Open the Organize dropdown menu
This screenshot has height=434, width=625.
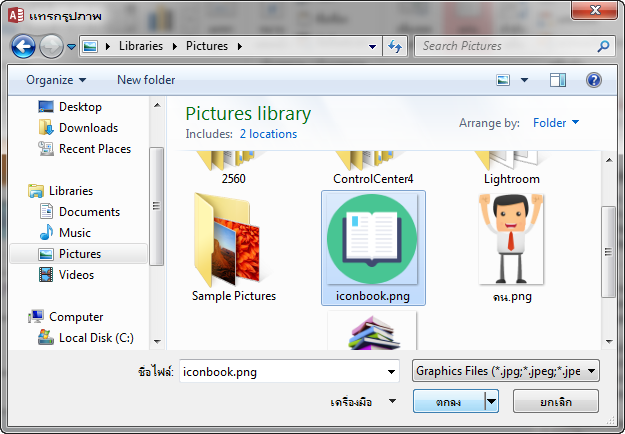point(56,80)
